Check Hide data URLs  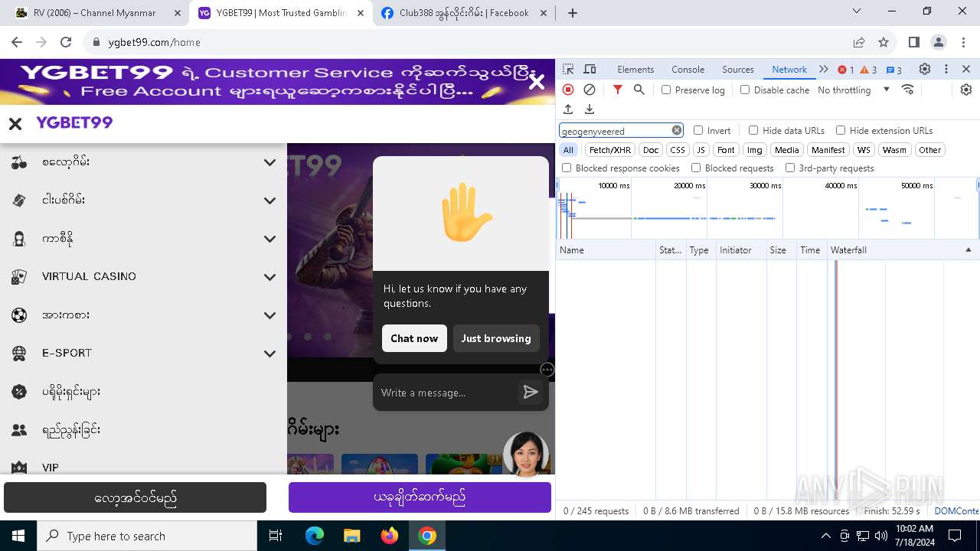[x=753, y=130]
